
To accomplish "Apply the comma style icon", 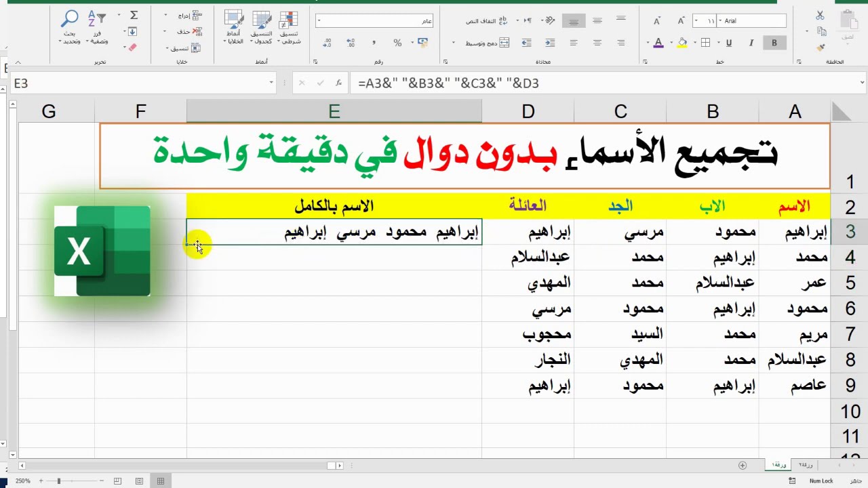I will coord(374,43).
